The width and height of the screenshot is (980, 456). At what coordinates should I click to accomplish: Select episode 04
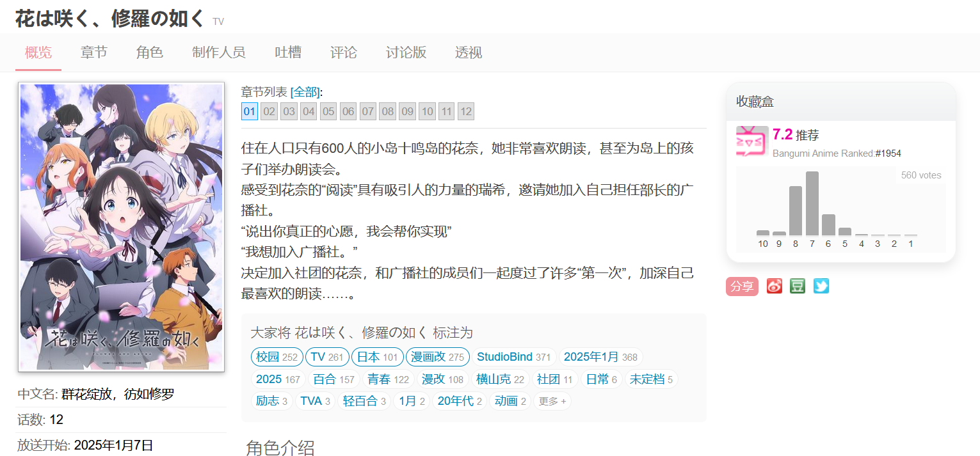click(309, 112)
